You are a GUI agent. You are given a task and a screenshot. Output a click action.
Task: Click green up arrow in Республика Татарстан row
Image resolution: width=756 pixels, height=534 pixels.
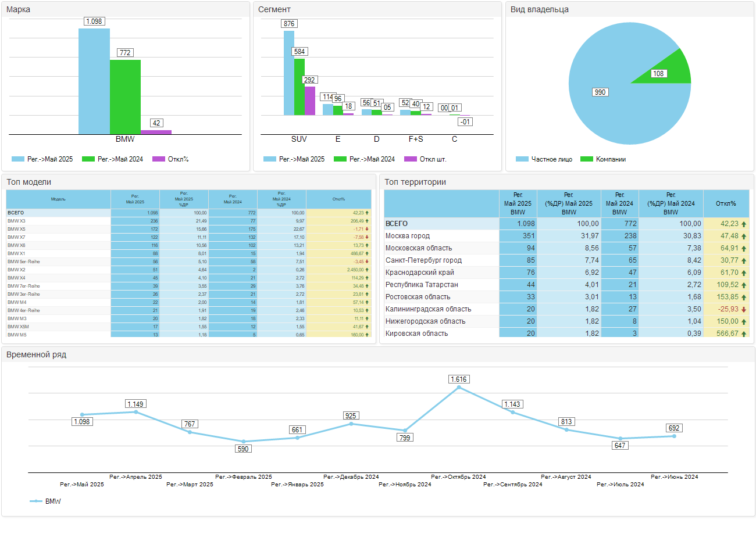[x=743, y=285]
